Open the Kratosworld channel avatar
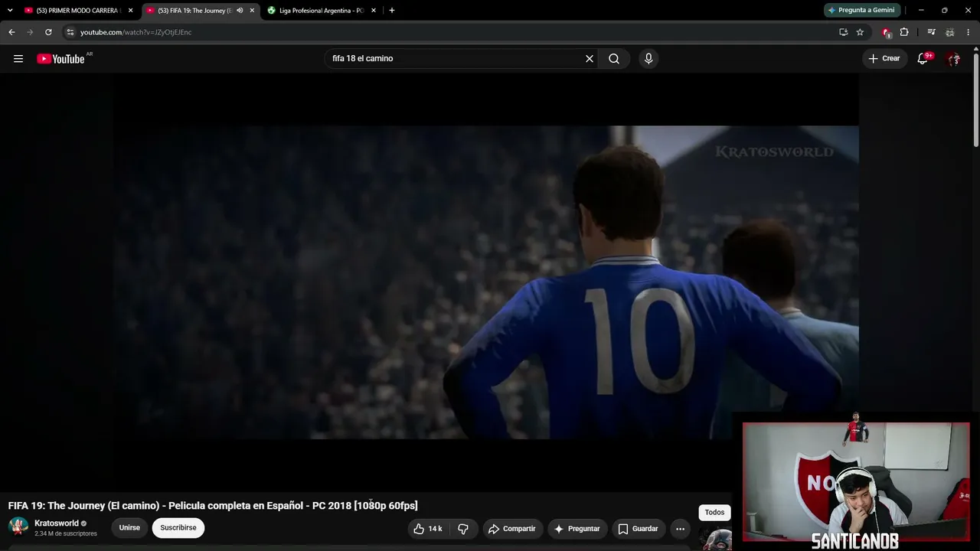This screenshot has width=980, height=551. tap(18, 527)
